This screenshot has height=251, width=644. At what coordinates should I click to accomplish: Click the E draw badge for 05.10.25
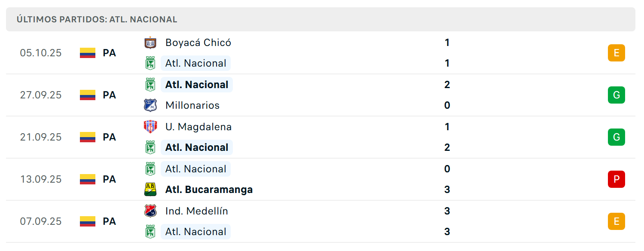pos(617,53)
